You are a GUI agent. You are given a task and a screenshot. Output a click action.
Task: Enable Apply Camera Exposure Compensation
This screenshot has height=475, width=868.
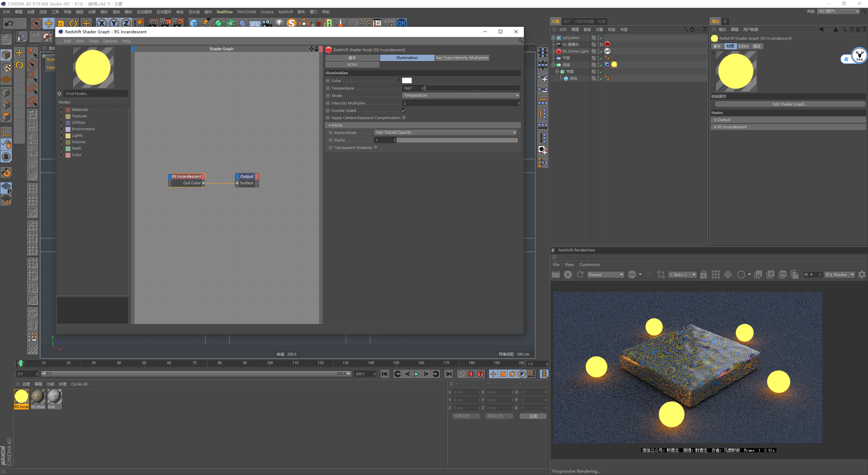(404, 118)
